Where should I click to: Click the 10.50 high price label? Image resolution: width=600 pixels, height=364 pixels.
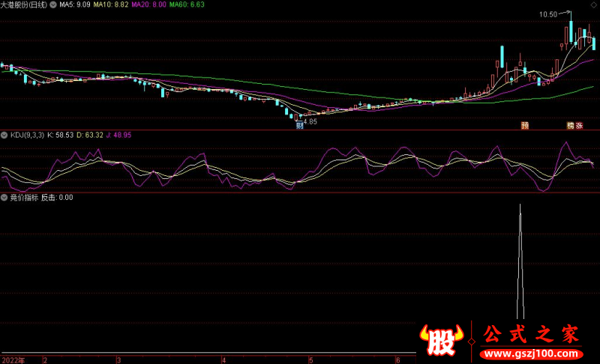(x=547, y=14)
